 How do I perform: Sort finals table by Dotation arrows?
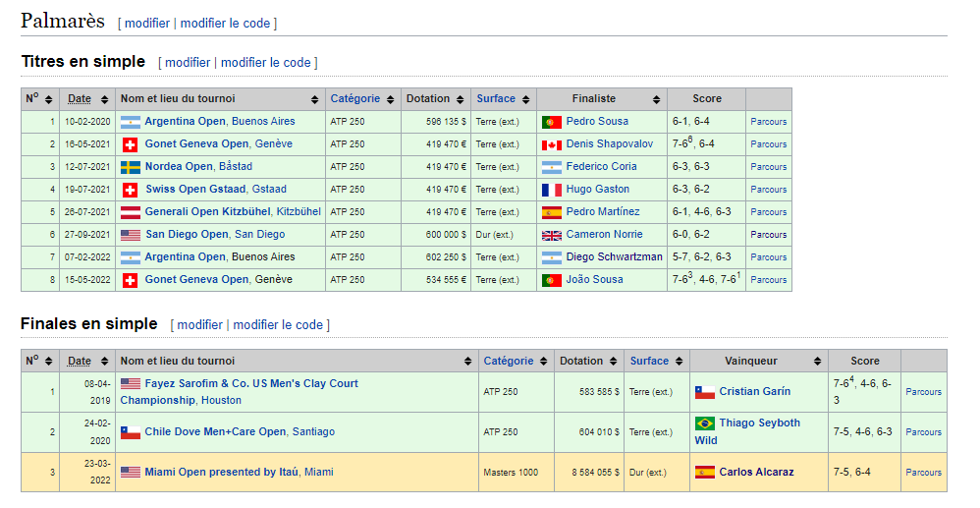[x=613, y=362]
